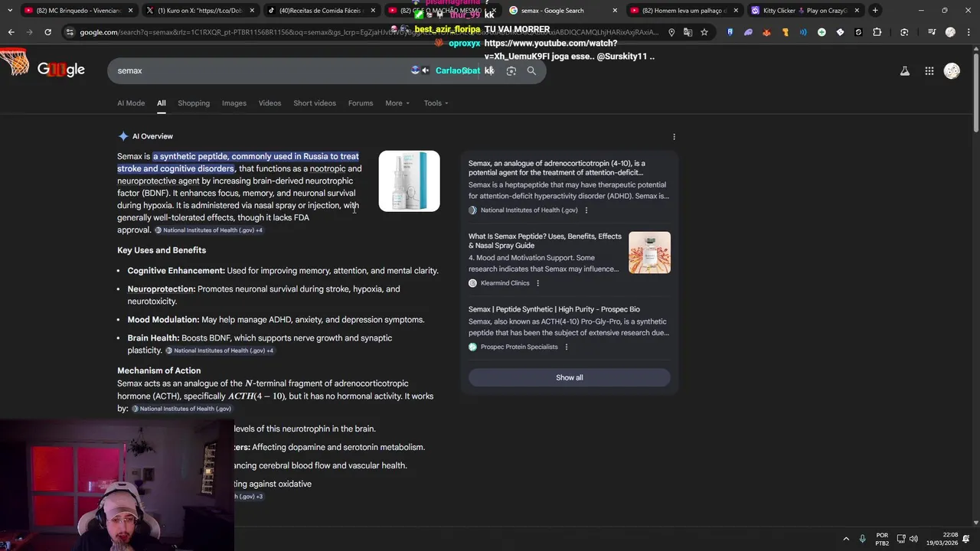The width and height of the screenshot is (980, 551).
Task: Search by image with the Google Lens icon
Action: coord(511,70)
